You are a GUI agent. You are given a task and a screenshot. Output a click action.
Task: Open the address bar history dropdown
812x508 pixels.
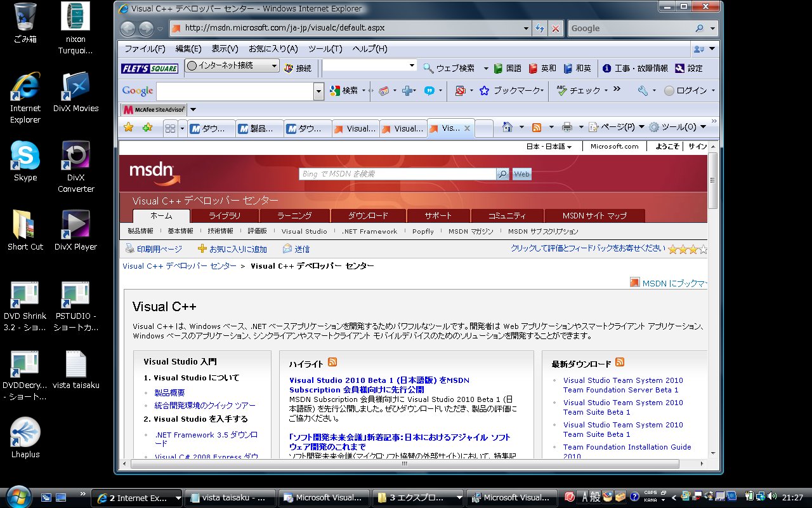click(x=525, y=29)
